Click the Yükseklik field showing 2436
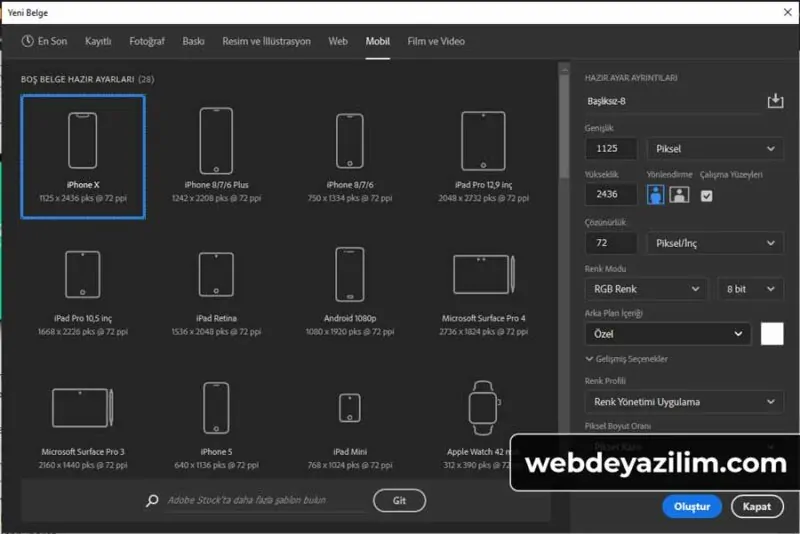 pos(611,194)
